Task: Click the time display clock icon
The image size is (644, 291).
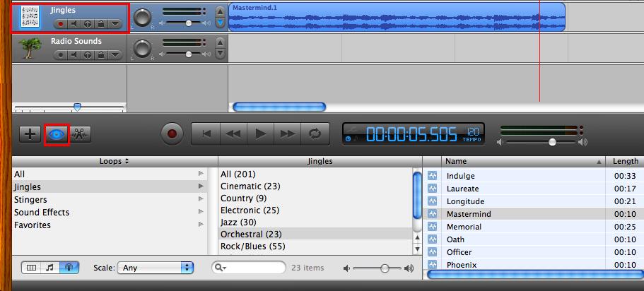Action: (x=349, y=138)
